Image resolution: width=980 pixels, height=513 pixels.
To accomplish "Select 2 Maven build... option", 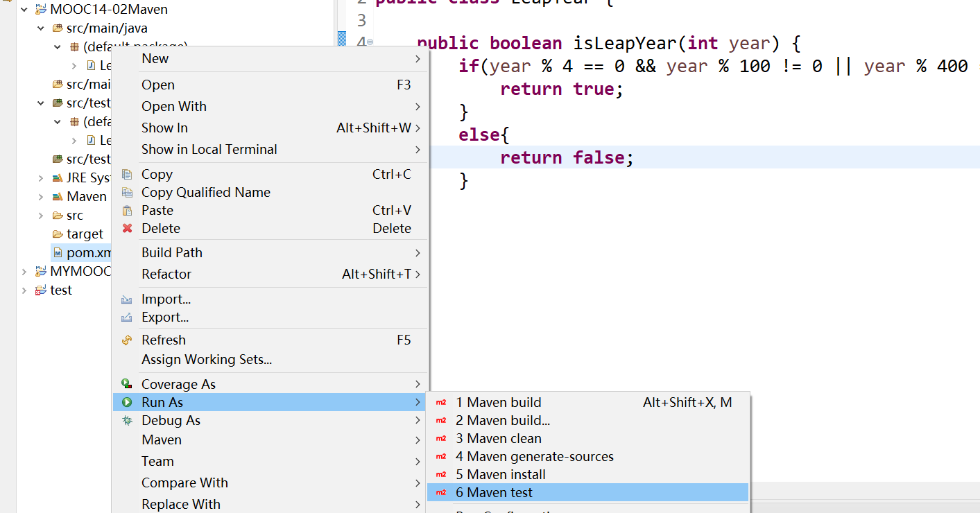I will (588, 421).
